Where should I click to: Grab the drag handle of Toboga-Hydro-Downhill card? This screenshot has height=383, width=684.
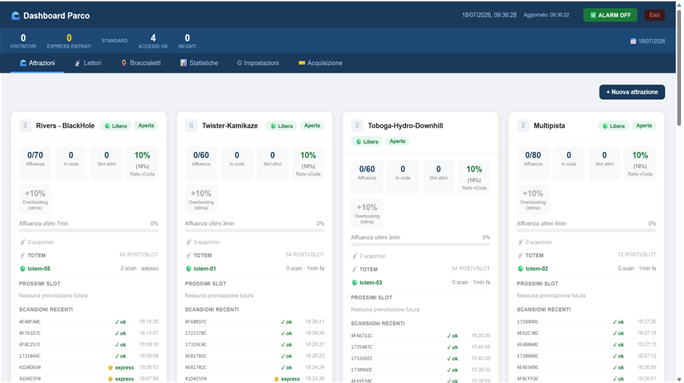pos(357,126)
